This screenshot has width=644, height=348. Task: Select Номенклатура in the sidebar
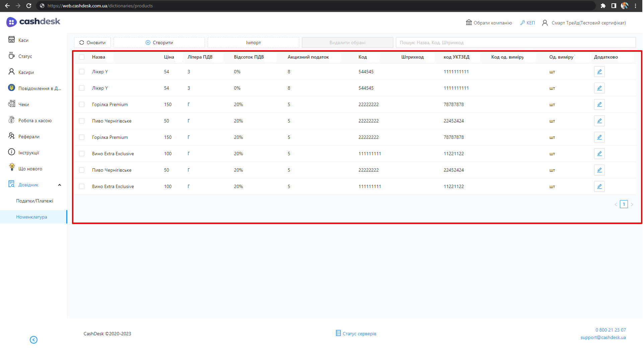[x=31, y=217]
